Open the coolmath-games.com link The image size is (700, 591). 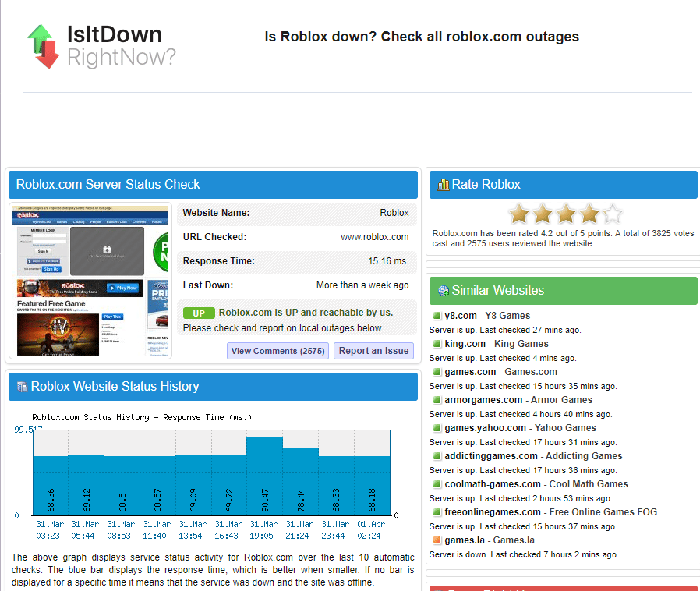pyautogui.click(x=493, y=484)
